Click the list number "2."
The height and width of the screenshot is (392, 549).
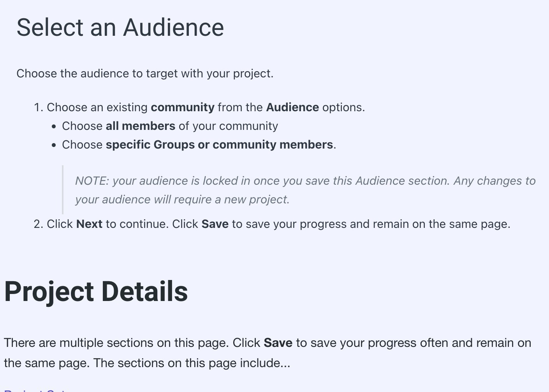38,224
